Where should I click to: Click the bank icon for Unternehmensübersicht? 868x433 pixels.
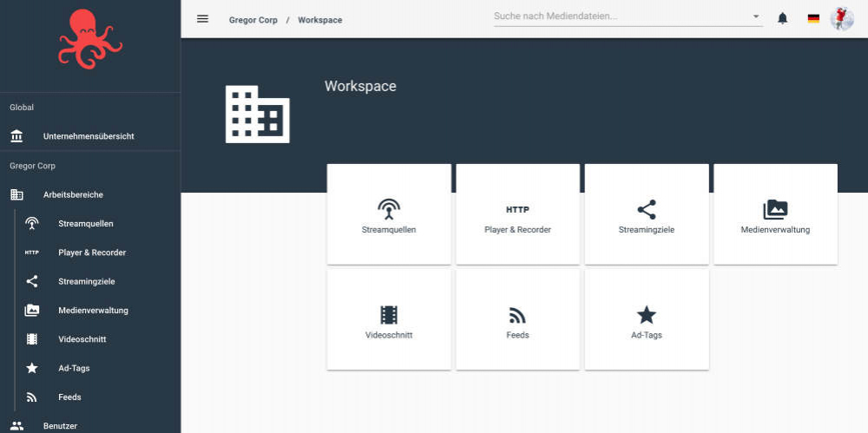coord(16,136)
